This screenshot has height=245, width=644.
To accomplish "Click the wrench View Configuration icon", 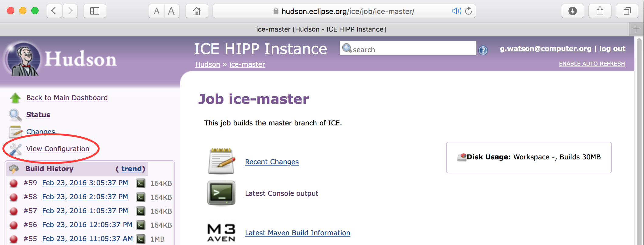I will [x=15, y=149].
